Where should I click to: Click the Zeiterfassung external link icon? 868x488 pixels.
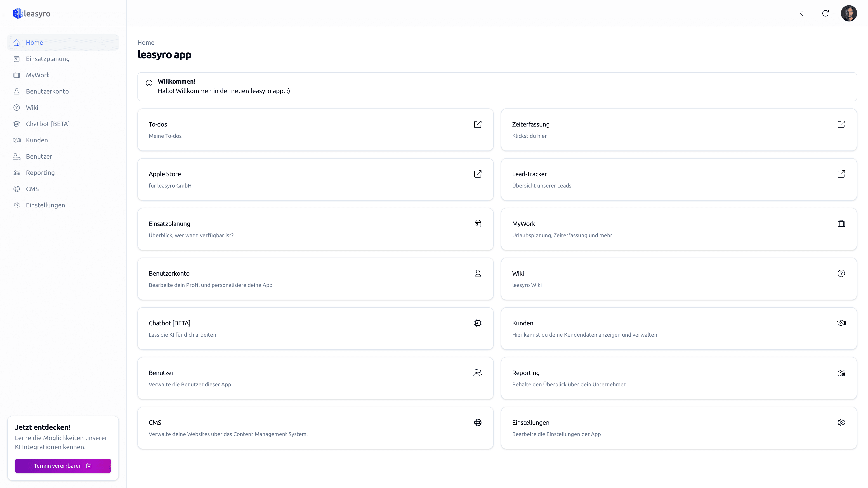click(x=841, y=124)
